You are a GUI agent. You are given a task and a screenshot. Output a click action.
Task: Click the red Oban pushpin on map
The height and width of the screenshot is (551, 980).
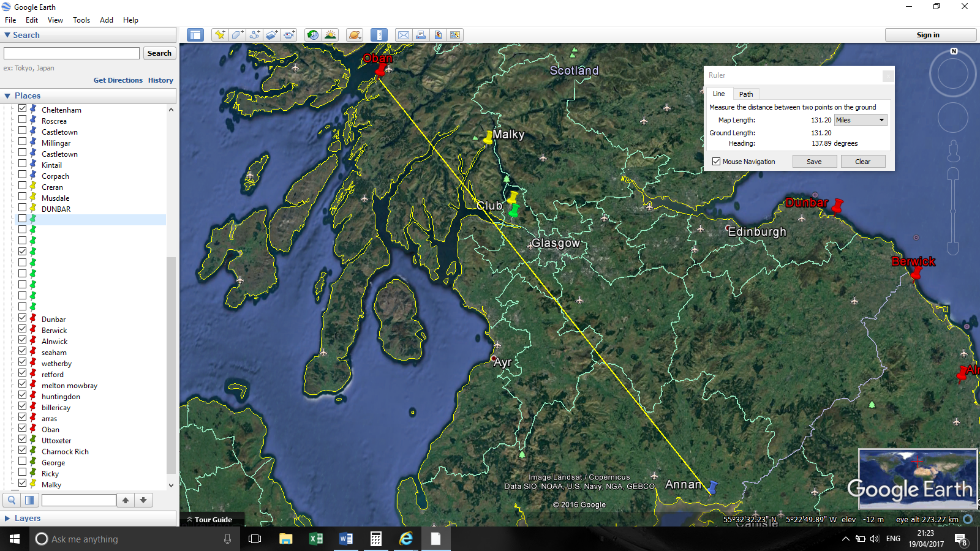point(380,70)
